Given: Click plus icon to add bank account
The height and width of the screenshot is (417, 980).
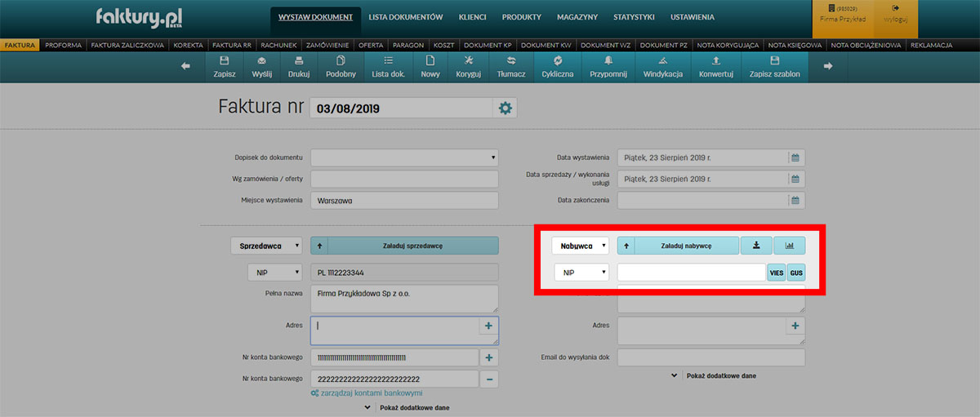Looking at the screenshot, I should (x=489, y=357).
